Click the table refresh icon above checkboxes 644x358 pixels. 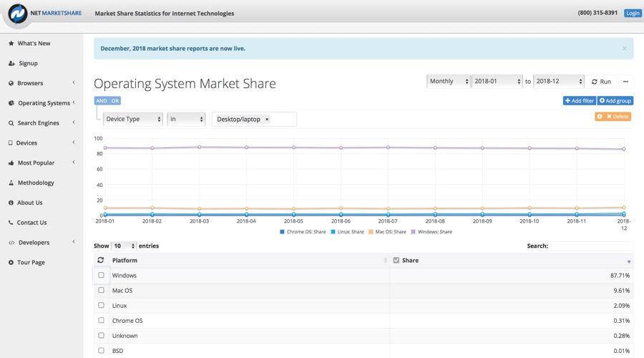click(101, 261)
